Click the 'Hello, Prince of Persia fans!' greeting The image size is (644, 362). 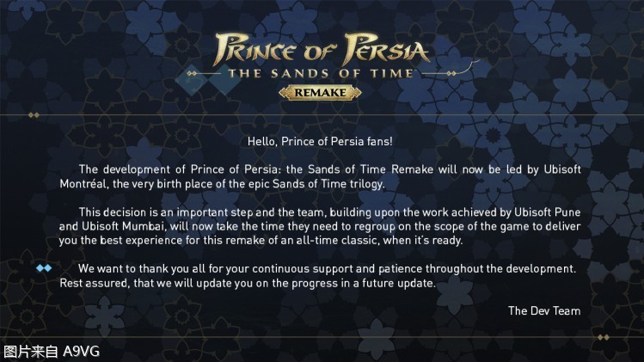point(320,140)
